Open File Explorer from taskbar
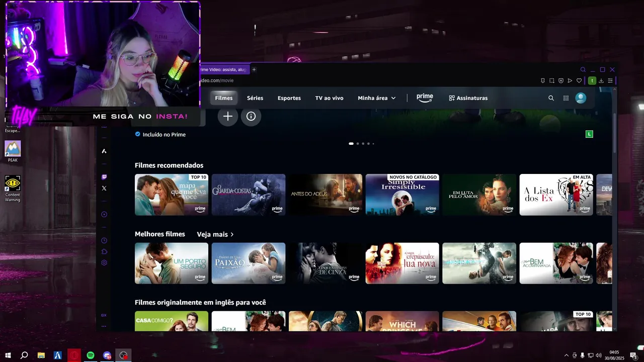The height and width of the screenshot is (362, 644). coord(41,355)
